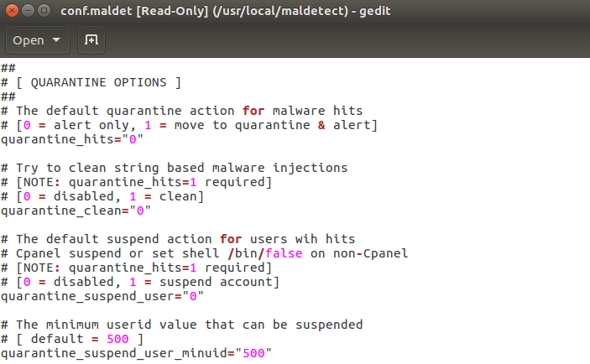Place cursor in quarantine_suspend_user_minuid="500" line

136,353
